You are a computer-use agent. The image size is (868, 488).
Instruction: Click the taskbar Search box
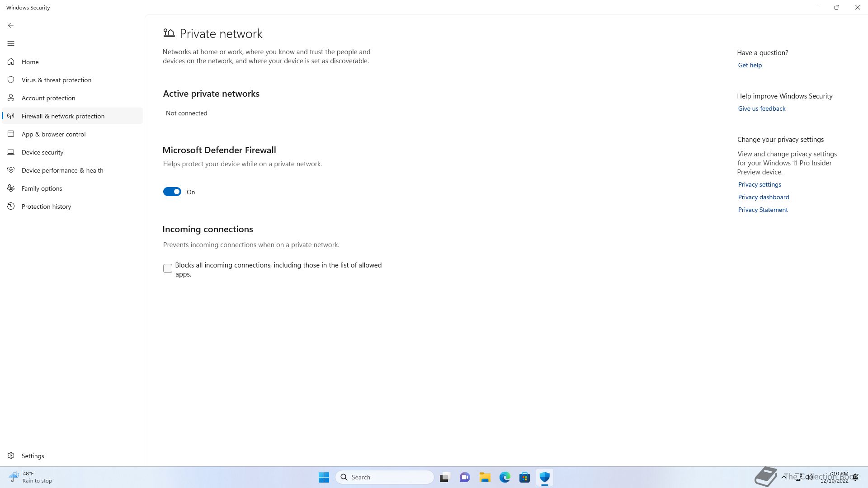click(x=385, y=477)
